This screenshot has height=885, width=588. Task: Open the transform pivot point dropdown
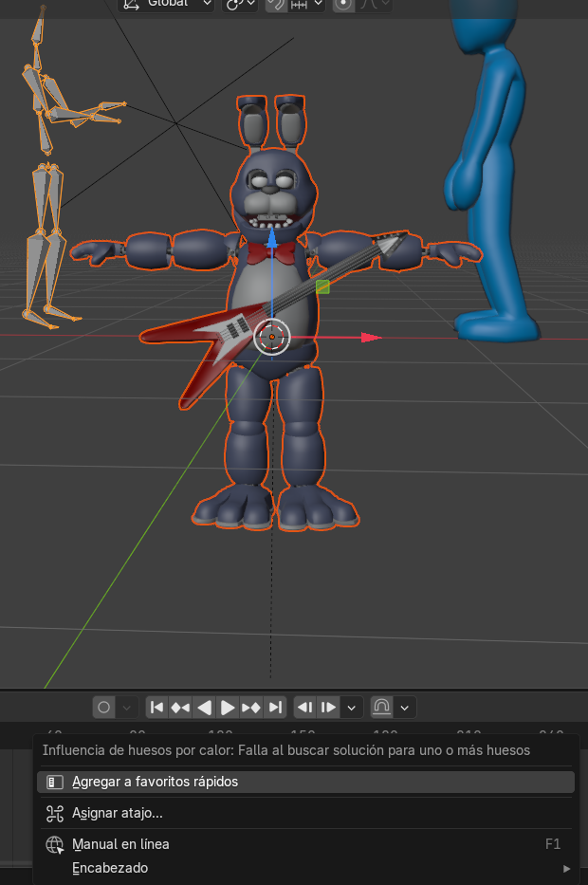240,4
